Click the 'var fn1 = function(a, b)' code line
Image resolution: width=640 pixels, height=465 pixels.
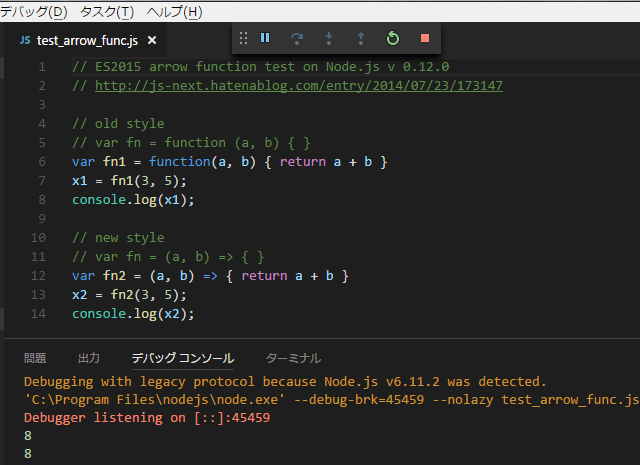[229, 162]
